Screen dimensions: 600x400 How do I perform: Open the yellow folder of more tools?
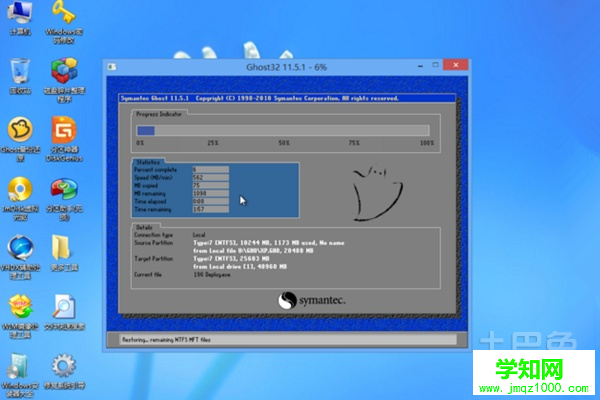[x=64, y=253]
